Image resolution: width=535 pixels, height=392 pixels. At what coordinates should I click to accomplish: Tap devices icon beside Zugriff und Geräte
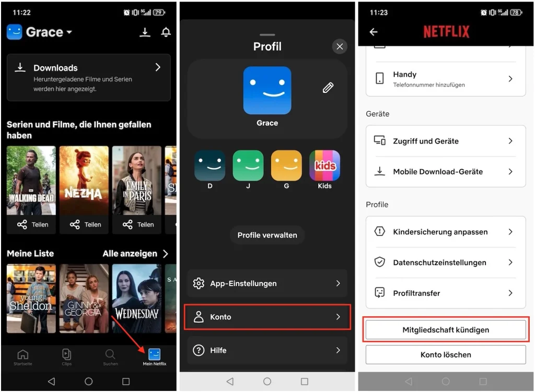pyautogui.click(x=380, y=140)
